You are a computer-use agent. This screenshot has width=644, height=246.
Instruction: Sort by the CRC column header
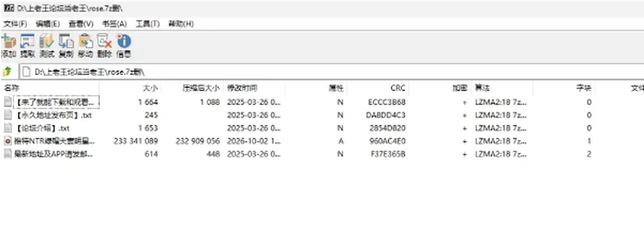pyautogui.click(x=378, y=88)
